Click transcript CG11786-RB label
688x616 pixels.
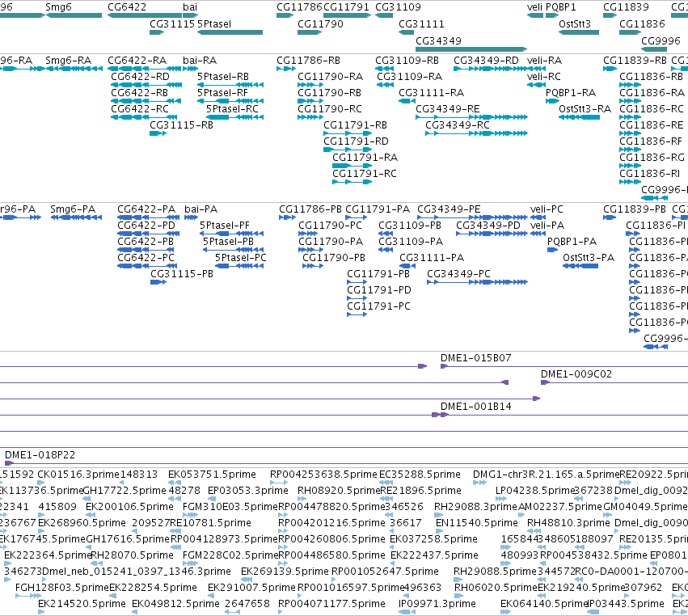(x=309, y=61)
